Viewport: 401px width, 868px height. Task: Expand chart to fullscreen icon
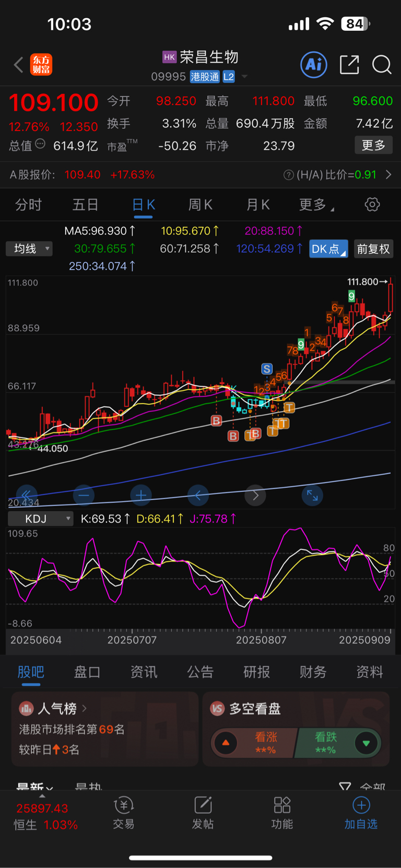[x=312, y=495]
